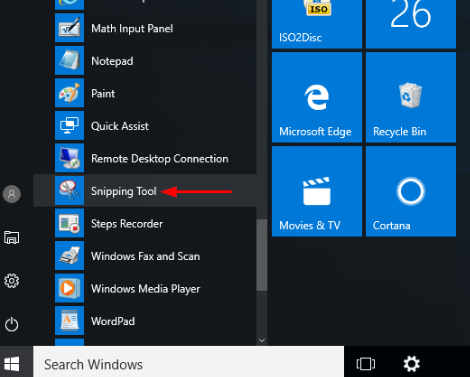The width and height of the screenshot is (470, 377).
Task: Launch Windows Media Player icon
Action: tap(69, 288)
